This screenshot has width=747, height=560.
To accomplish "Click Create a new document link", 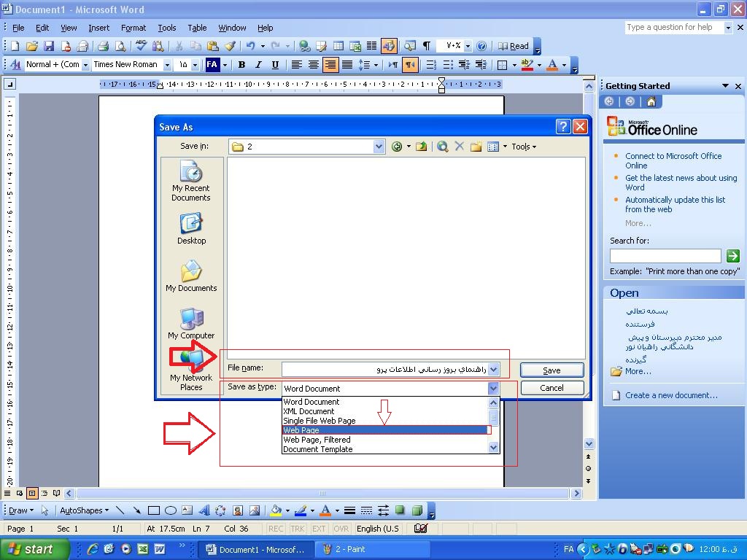I will [671, 395].
